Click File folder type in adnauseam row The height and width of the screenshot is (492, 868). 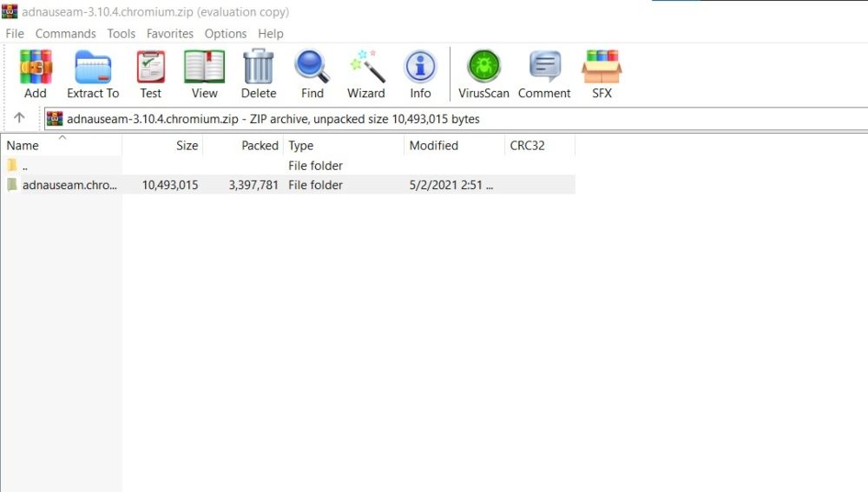point(316,185)
